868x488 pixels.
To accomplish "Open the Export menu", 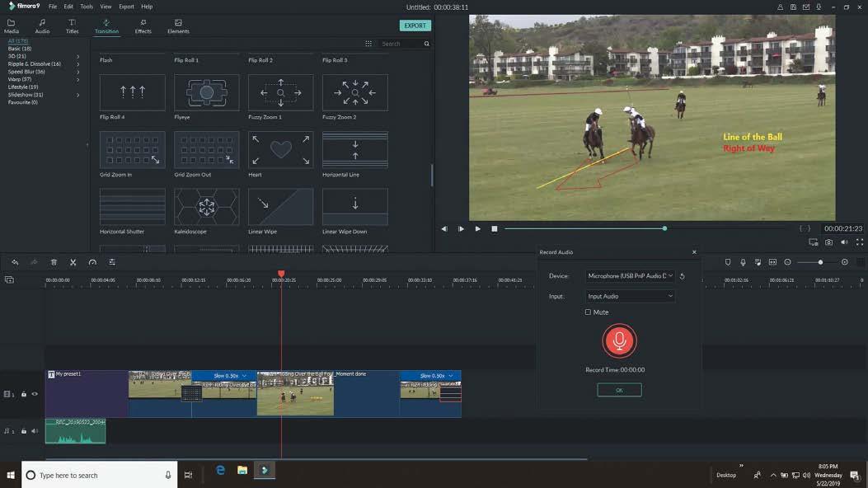I will (126, 7).
